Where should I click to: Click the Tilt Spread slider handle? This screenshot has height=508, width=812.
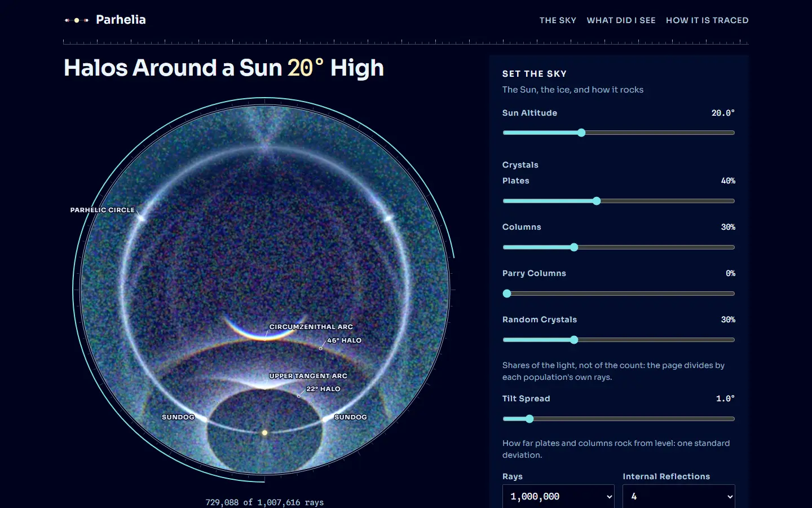529,419
